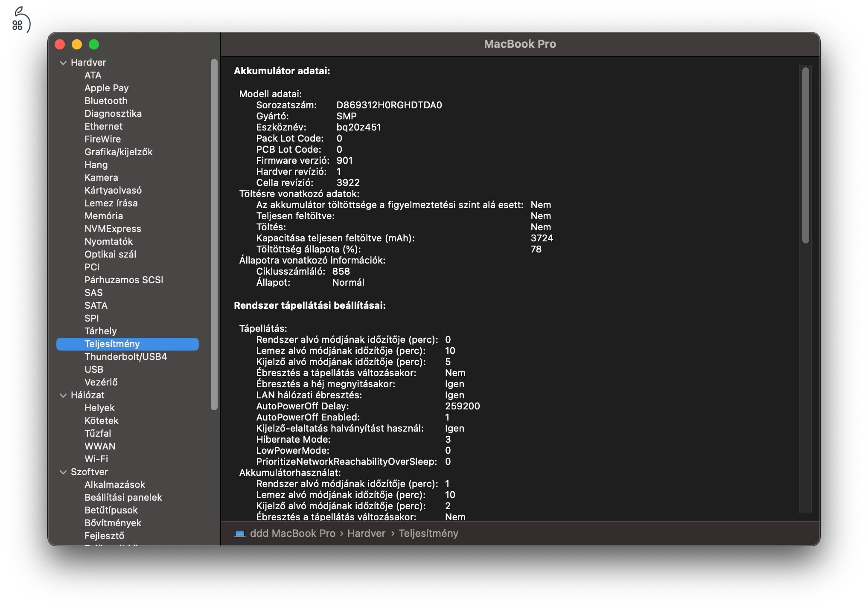
Task: Open Betűtípusok under Szoftver
Action: click(111, 510)
